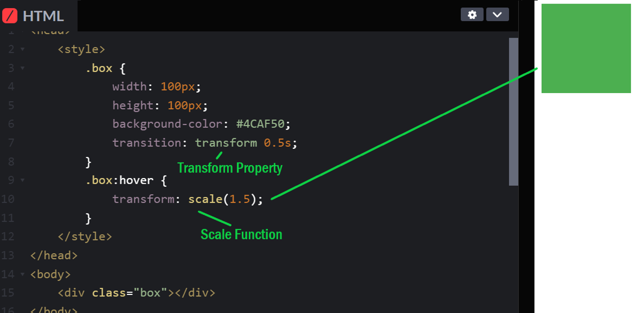644x313 pixels.
Task: Collapse the style block on line 2
Action: point(23,49)
